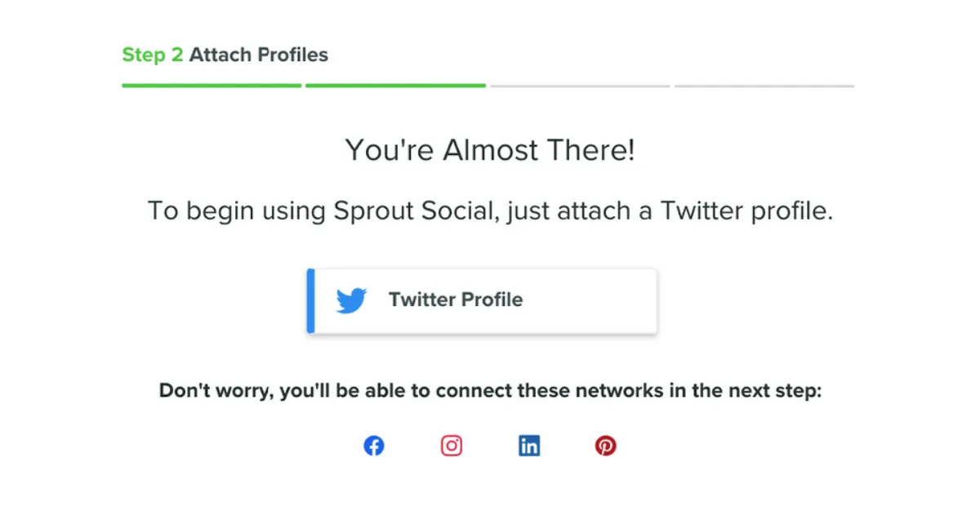Click the blue Twitter bird icon

[352, 300]
